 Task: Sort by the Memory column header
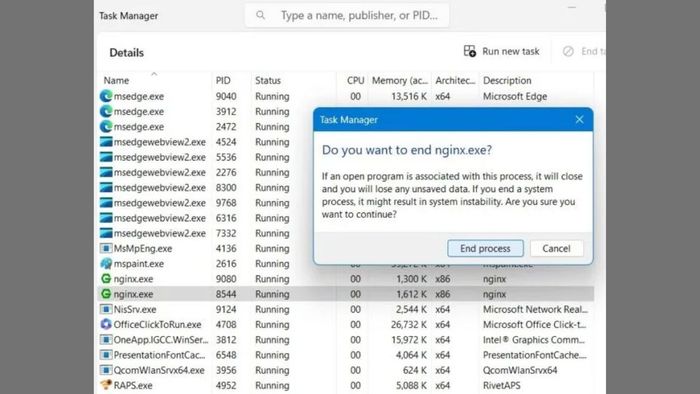tap(400, 80)
